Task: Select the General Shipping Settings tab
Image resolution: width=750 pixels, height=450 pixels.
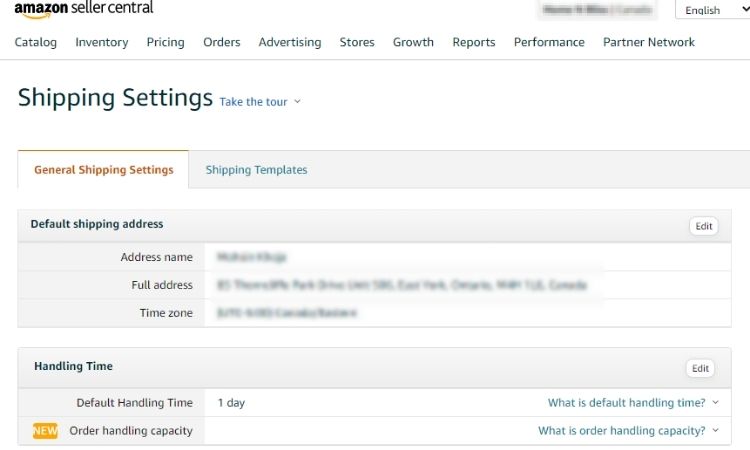Action: click(104, 170)
